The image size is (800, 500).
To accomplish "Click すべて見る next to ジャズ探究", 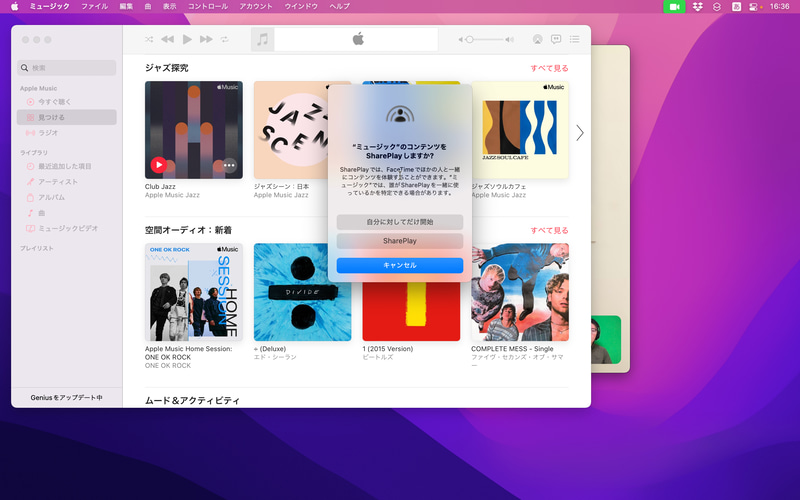I will pos(549,68).
